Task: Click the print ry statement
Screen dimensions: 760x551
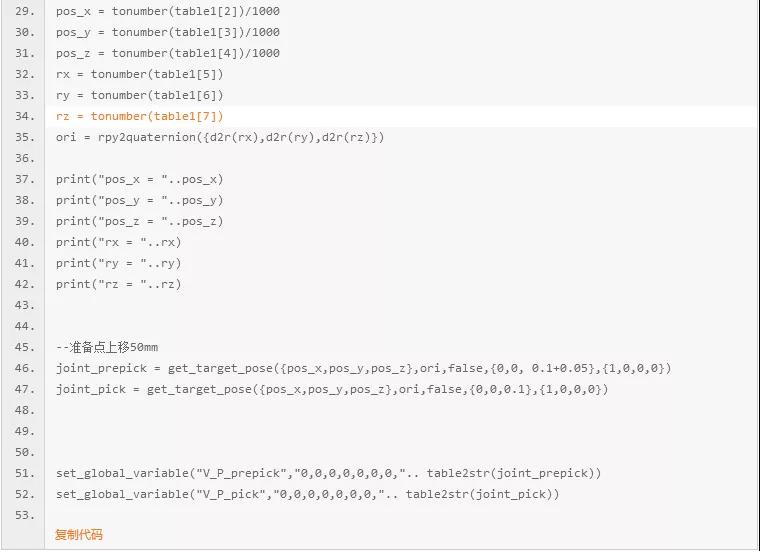Action: (x=119, y=263)
